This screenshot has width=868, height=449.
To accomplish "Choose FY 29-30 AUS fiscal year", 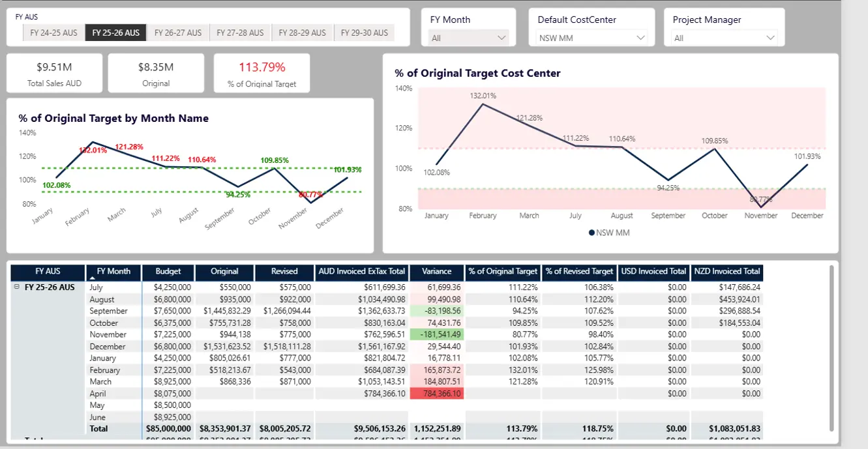I will (x=364, y=33).
